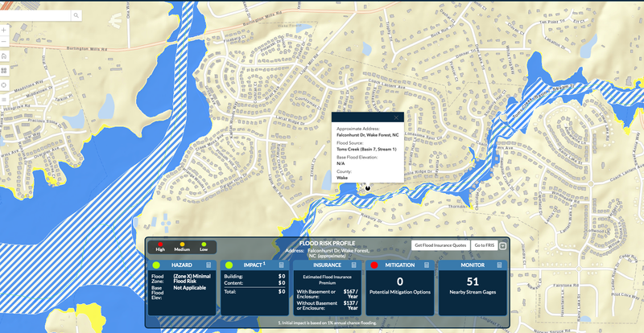
Task: Open the Monitor panel details icon
Action: pos(499,265)
